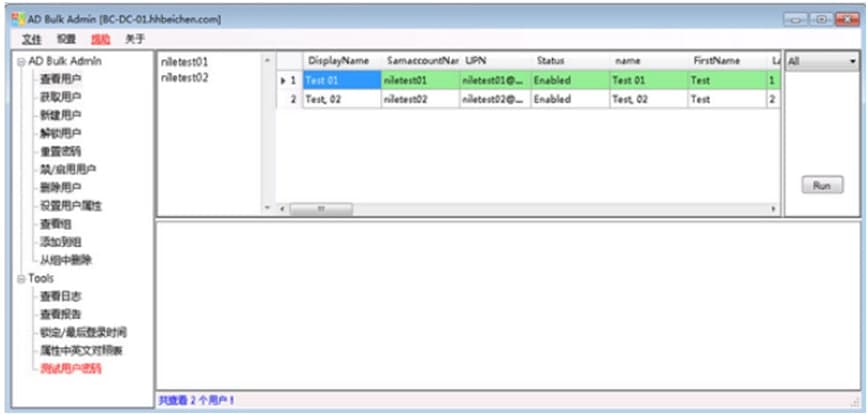Viewport: 868px width, 415px height.
Task: Click the niletest01@ UPN cell
Action: [495, 81]
